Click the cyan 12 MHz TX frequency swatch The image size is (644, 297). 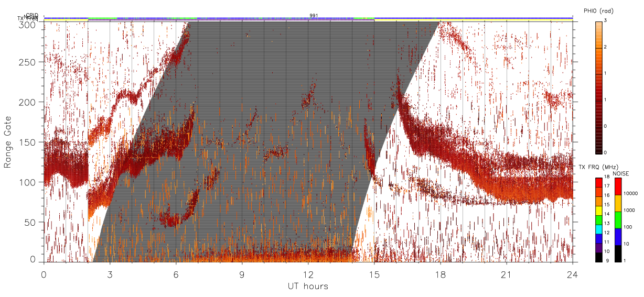pos(599,229)
